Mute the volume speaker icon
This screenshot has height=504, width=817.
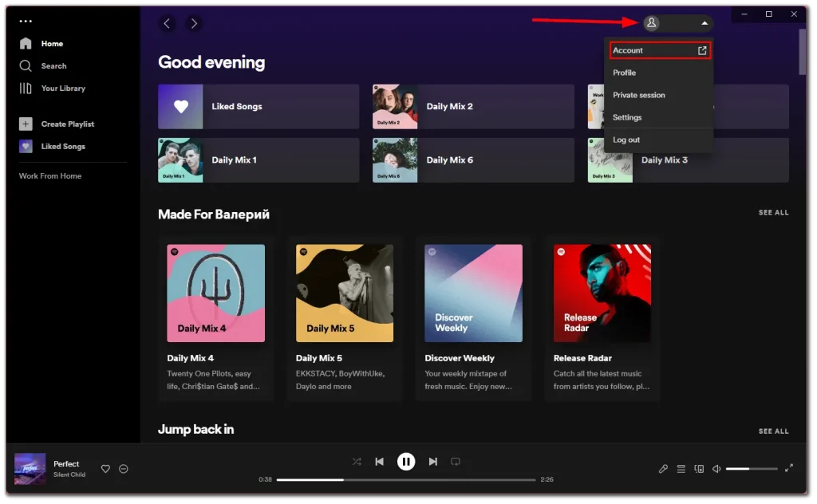(x=716, y=469)
